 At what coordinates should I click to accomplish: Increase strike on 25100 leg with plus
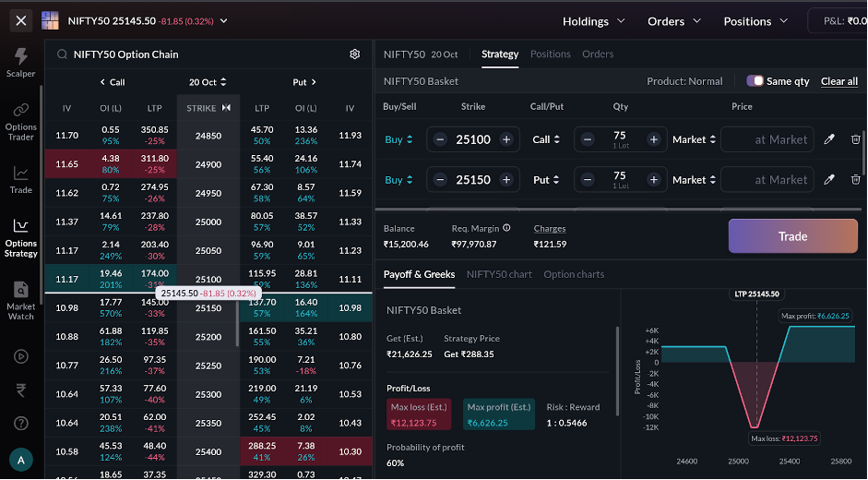[x=506, y=139]
